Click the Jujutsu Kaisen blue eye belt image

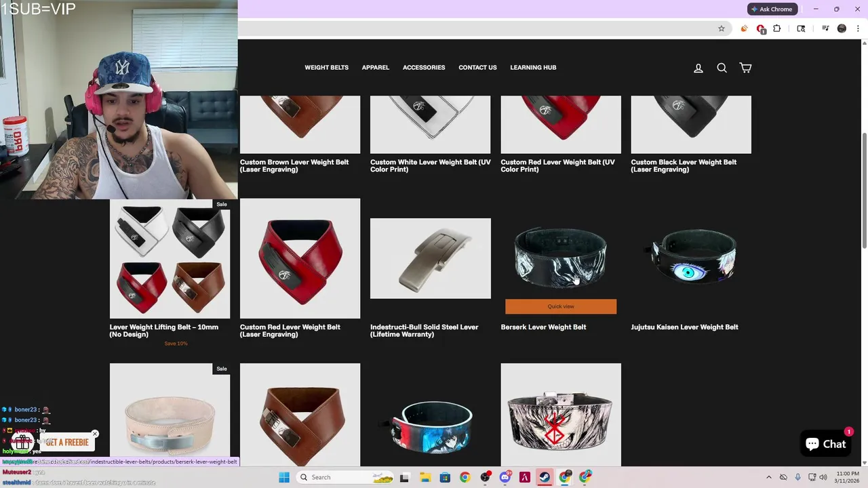tap(691, 256)
